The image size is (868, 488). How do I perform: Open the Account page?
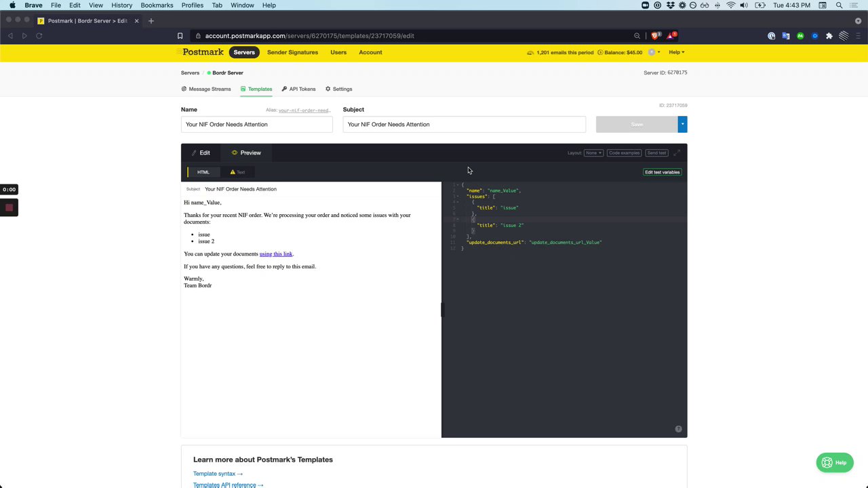coord(370,52)
